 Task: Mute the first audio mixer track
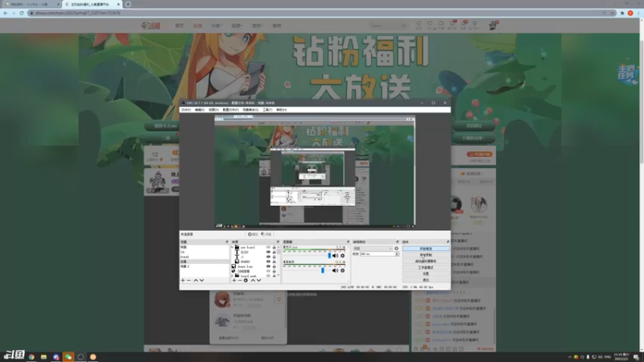pos(335,256)
